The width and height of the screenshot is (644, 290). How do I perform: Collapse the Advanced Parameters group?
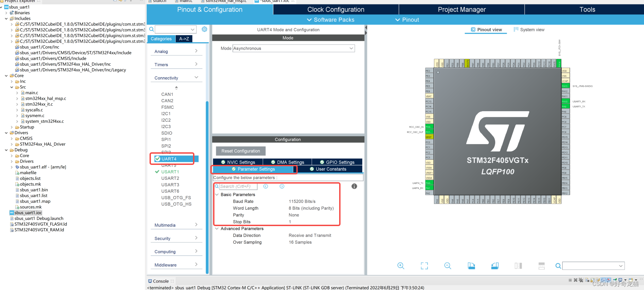217,229
